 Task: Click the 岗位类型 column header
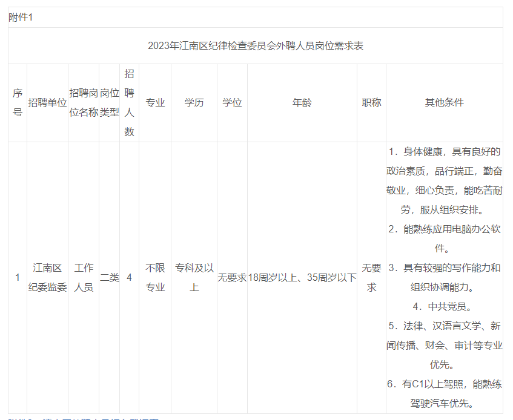(109, 103)
